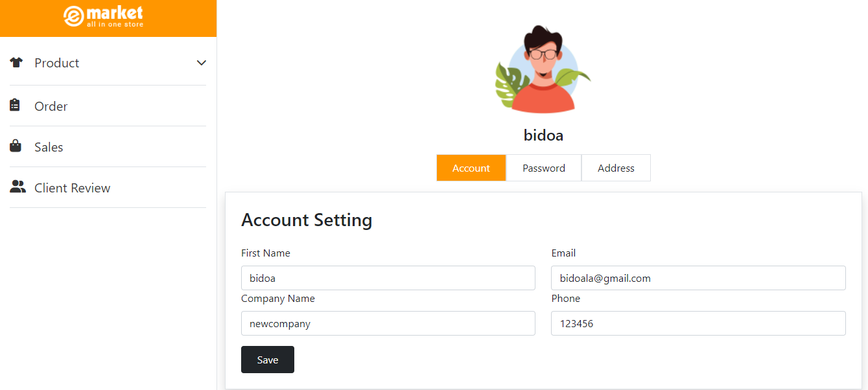The height and width of the screenshot is (390, 868).
Task: Click the emarket logo in header
Action: (104, 17)
